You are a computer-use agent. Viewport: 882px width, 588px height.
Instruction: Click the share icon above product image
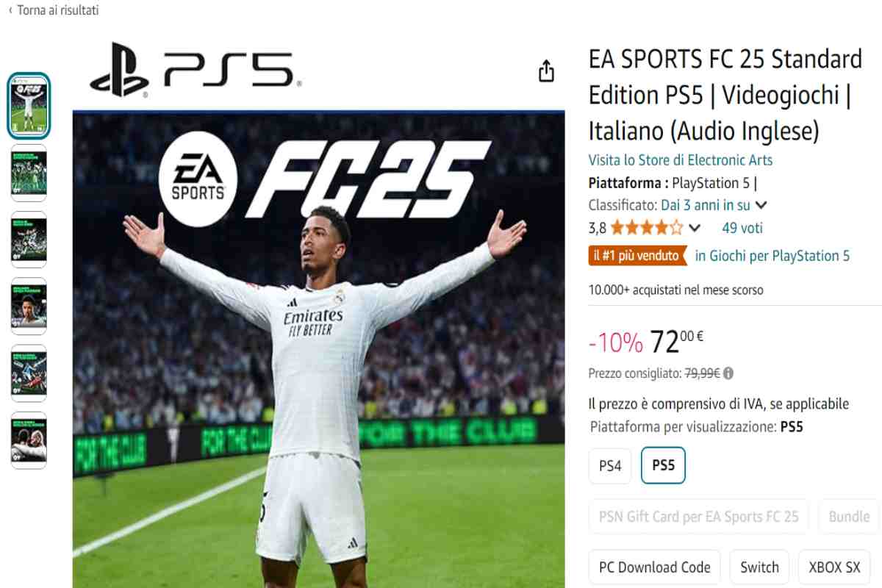546,71
